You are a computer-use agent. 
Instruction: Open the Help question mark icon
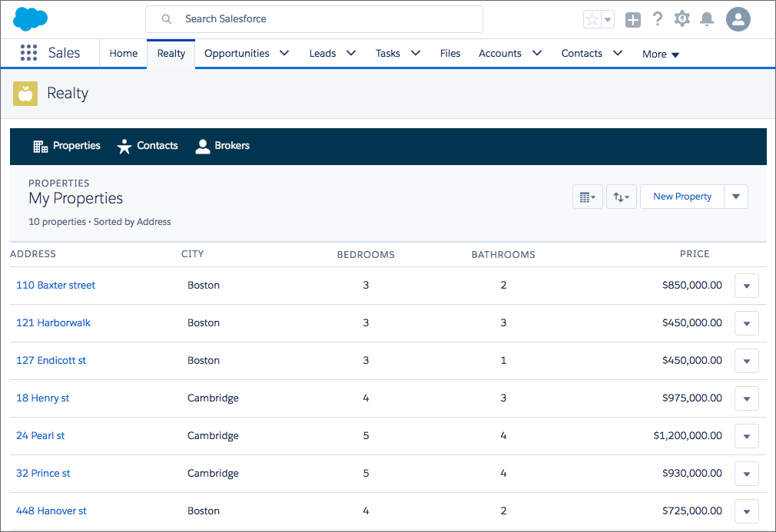tap(657, 19)
